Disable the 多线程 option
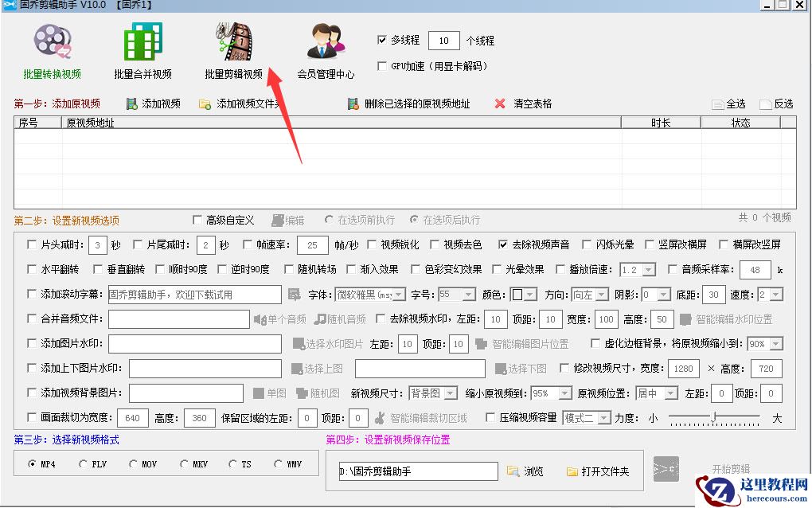The width and height of the screenshot is (812, 508). 381,41
